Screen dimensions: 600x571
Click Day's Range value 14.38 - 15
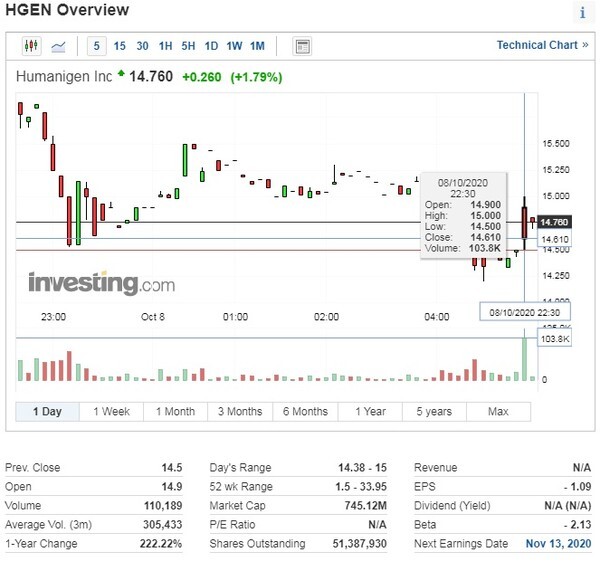(362, 467)
